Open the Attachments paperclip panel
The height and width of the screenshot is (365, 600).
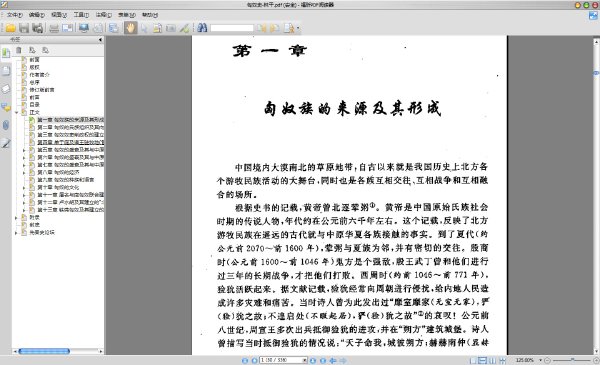pyautogui.click(x=6, y=125)
